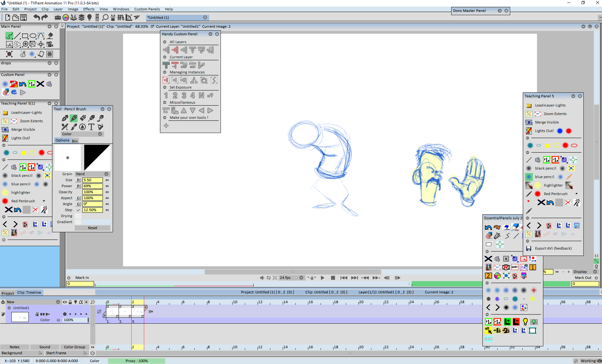Select the line drawing tool in Main Panel
Viewport: 602px width, 364px height.
(x=17, y=36)
